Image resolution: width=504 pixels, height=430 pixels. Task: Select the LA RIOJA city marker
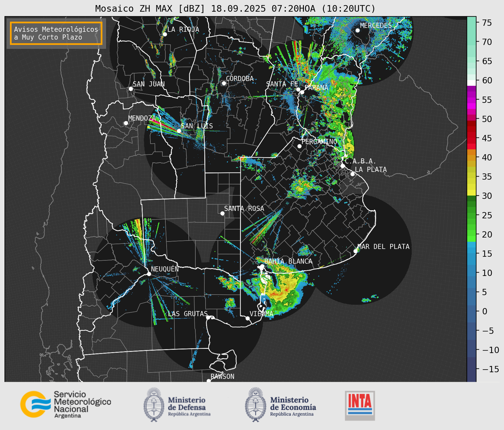tap(165, 34)
